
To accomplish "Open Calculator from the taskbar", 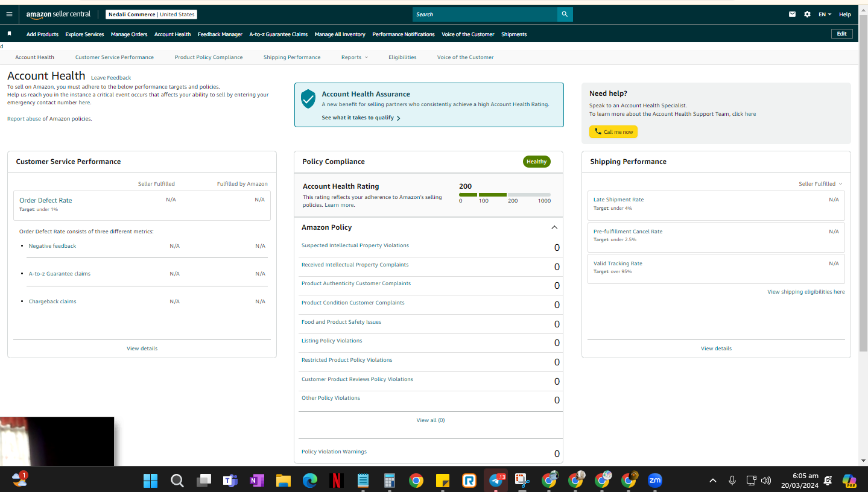I will click(x=390, y=481).
